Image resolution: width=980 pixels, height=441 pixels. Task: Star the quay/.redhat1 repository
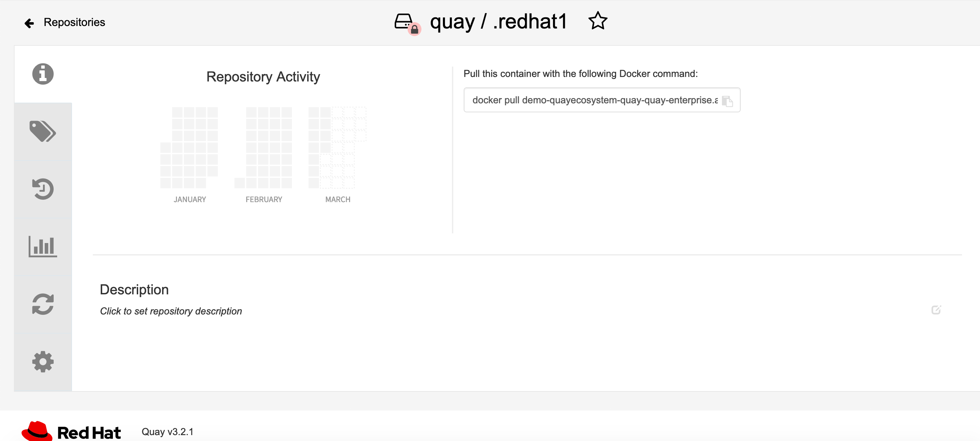coord(598,21)
